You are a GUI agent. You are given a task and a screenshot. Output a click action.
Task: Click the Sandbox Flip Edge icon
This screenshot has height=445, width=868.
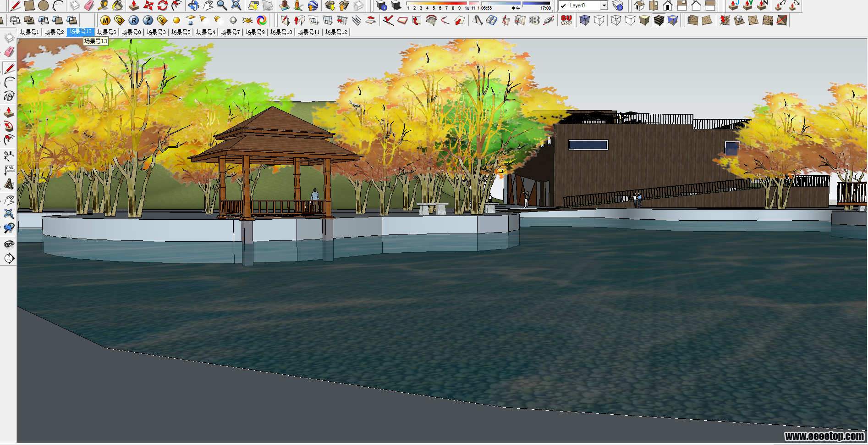pos(782,20)
